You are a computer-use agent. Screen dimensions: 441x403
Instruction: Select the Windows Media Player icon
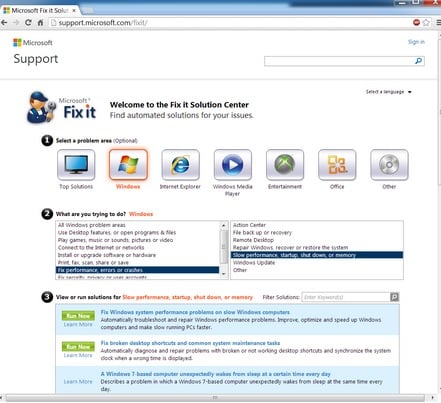coord(233,165)
